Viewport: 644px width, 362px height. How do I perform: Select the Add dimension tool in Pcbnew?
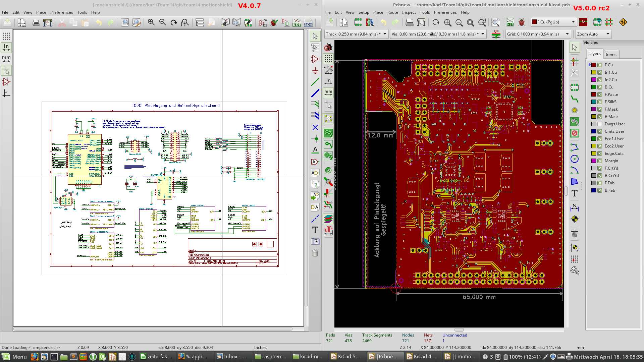575,208
